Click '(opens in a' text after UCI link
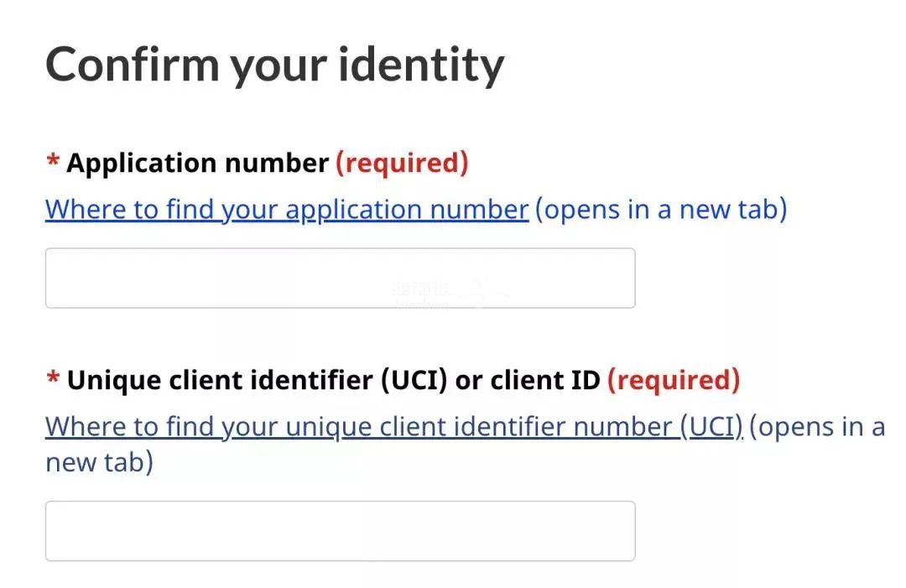This screenshot has height=588, width=906. 816,427
